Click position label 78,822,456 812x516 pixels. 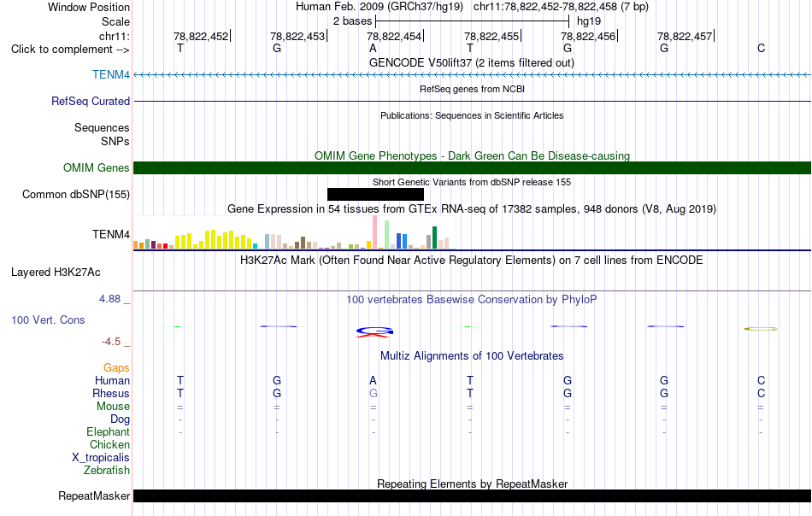[588, 36]
